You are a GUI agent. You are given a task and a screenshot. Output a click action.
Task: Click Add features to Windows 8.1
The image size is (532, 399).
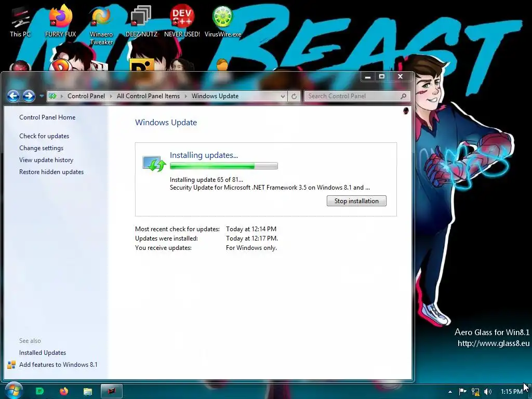tap(58, 365)
